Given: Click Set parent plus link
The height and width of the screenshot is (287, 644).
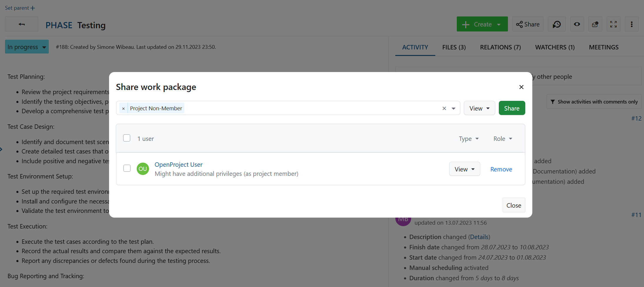Looking at the screenshot, I should (20, 8).
